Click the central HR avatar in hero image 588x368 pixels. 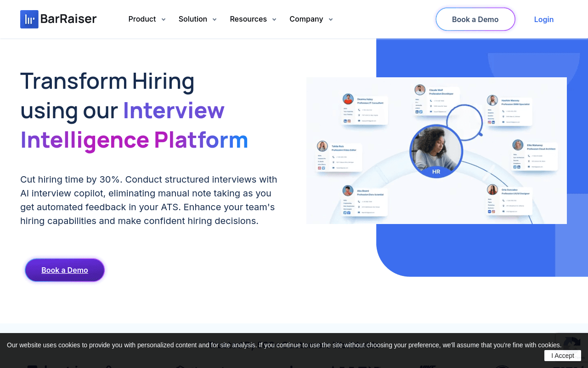coord(436,151)
